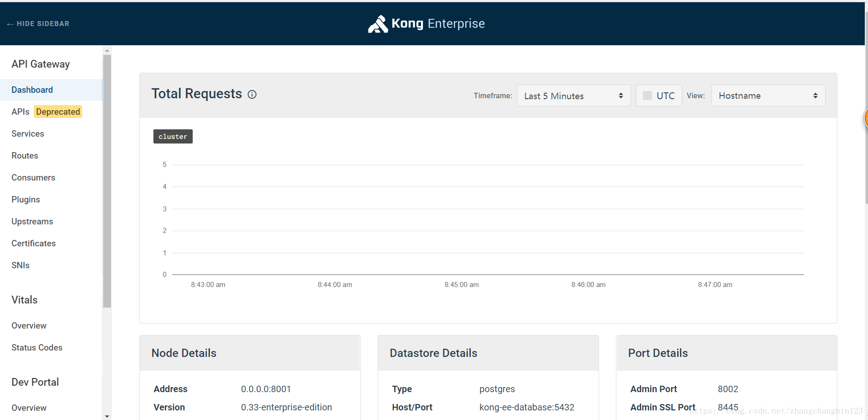868x420 pixels.
Task: Click the Port Details heading
Action: pyautogui.click(x=658, y=353)
